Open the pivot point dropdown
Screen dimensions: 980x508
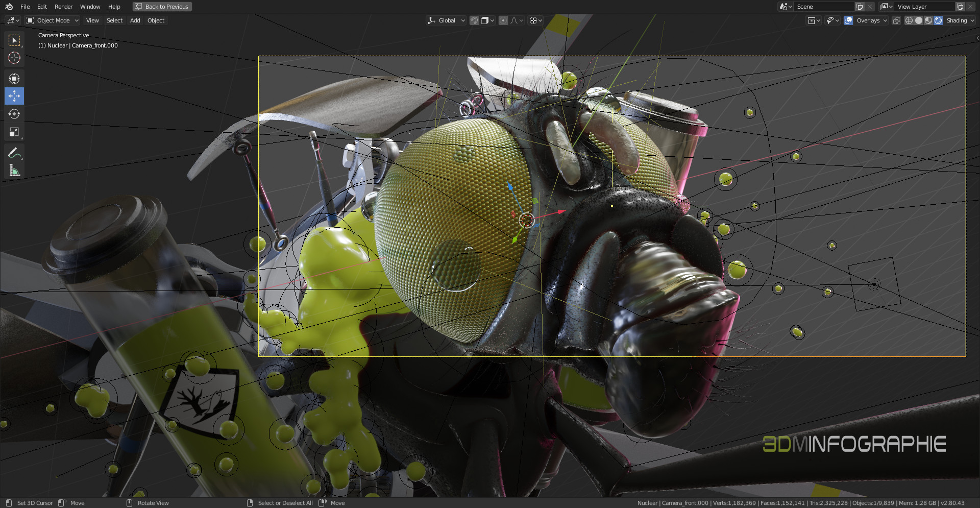(535, 20)
